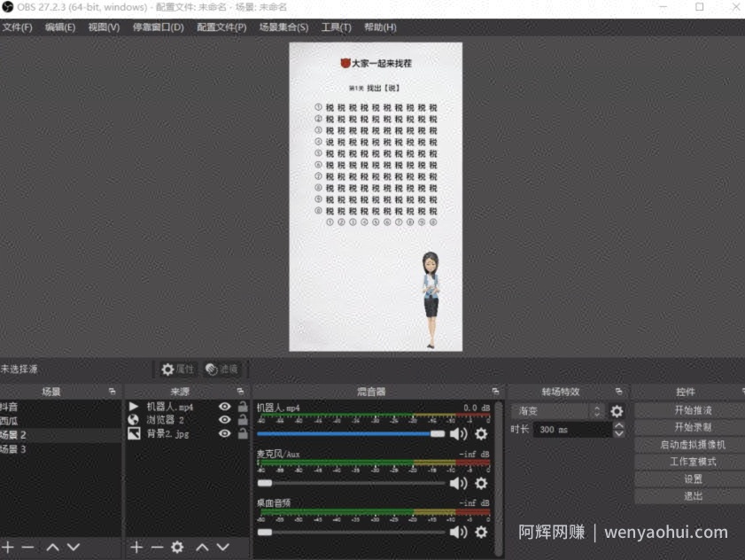Open the 配置文件(P) menu
Screen dimensions: 745x560
tap(221, 27)
